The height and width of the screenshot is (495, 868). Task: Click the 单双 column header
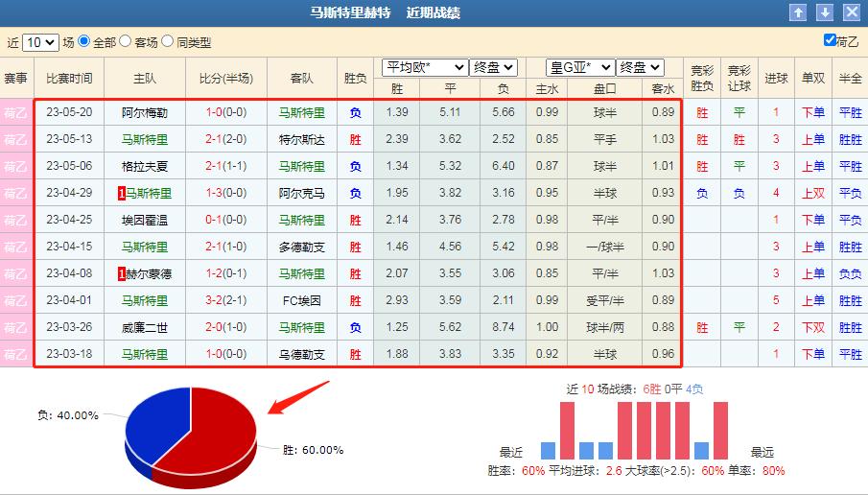click(813, 78)
